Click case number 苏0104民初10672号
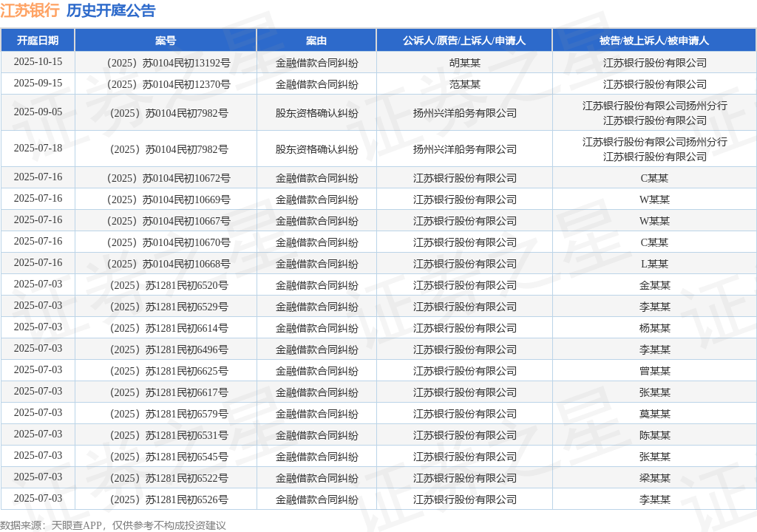757x532 pixels. [186, 179]
